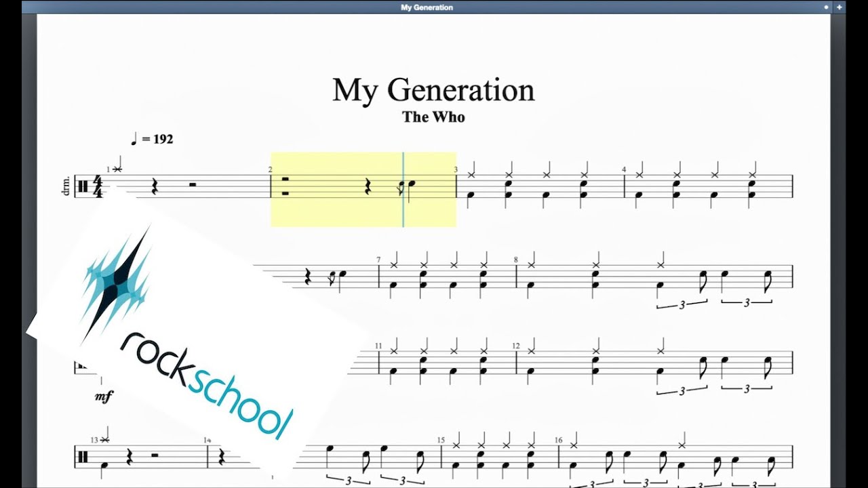
Task: Click measure number 14
Action: tap(207, 440)
